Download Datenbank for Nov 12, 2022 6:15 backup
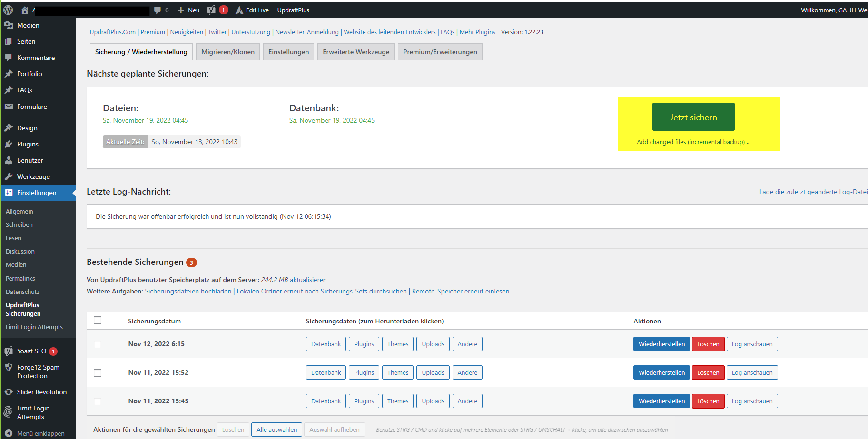Image resolution: width=868 pixels, height=439 pixels. [x=326, y=344]
